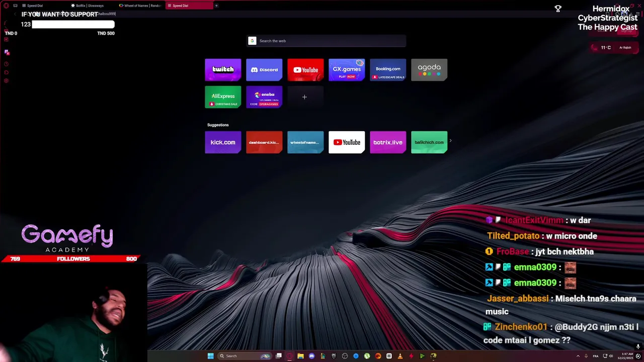Open the Twitch sidebar panel icon
Screen dimensions: 644x362
[7, 52]
